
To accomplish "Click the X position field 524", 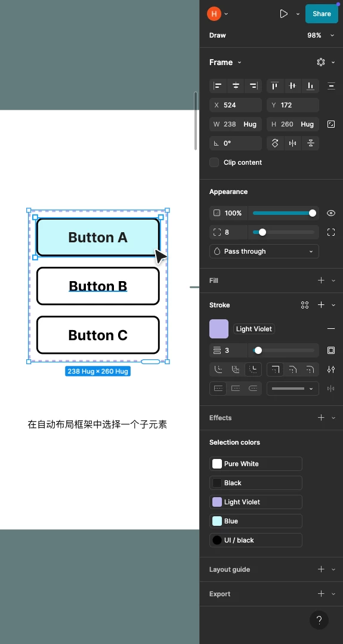I will tap(236, 105).
